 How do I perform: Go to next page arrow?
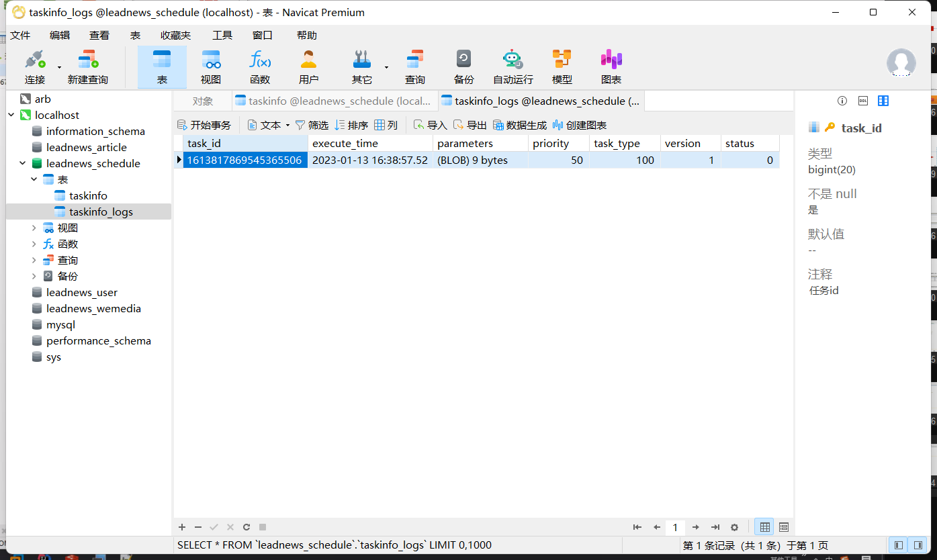point(696,527)
